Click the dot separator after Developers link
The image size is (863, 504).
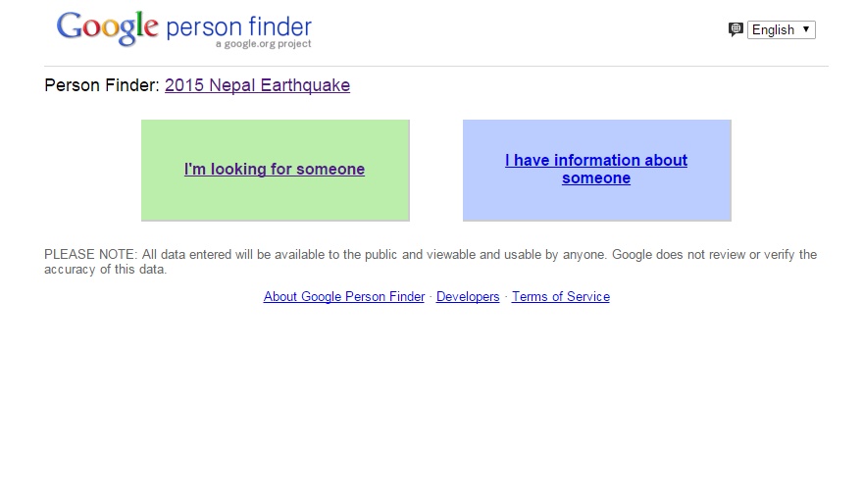click(x=506, y=297)
